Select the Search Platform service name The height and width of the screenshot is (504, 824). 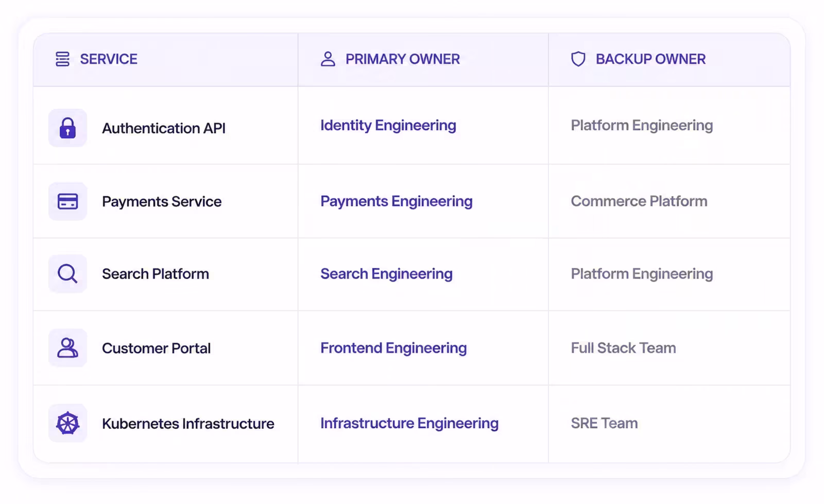click(x=156, y=274)
